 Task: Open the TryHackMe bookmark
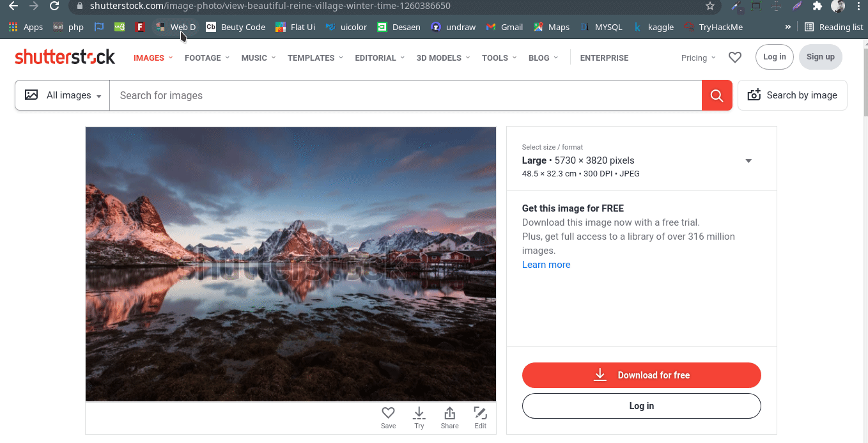click(721, 27)
